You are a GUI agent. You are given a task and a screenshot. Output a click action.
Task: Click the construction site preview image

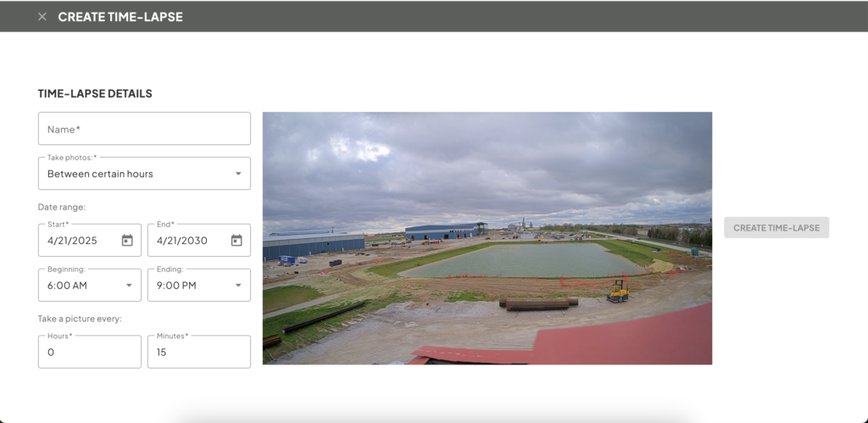pos(487,238)
